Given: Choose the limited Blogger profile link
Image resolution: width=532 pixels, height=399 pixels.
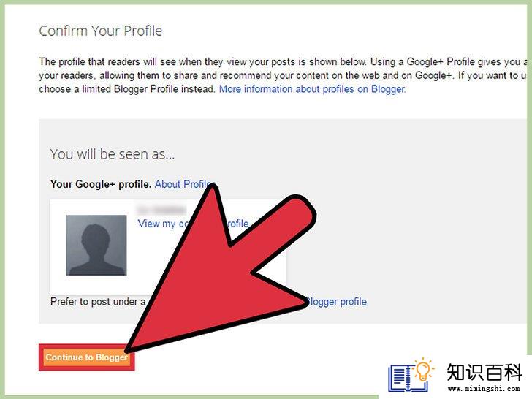Looking at the screenshot, I should tap(336, 302).
